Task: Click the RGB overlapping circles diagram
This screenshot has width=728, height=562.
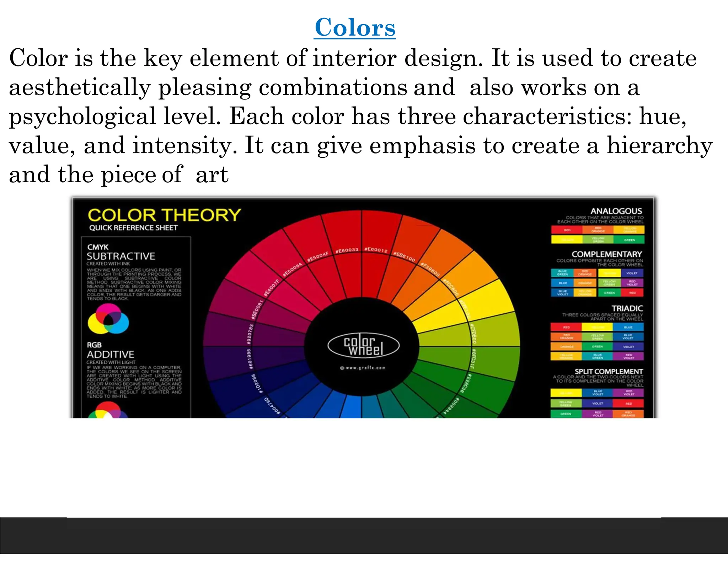Action: point(108,410)
